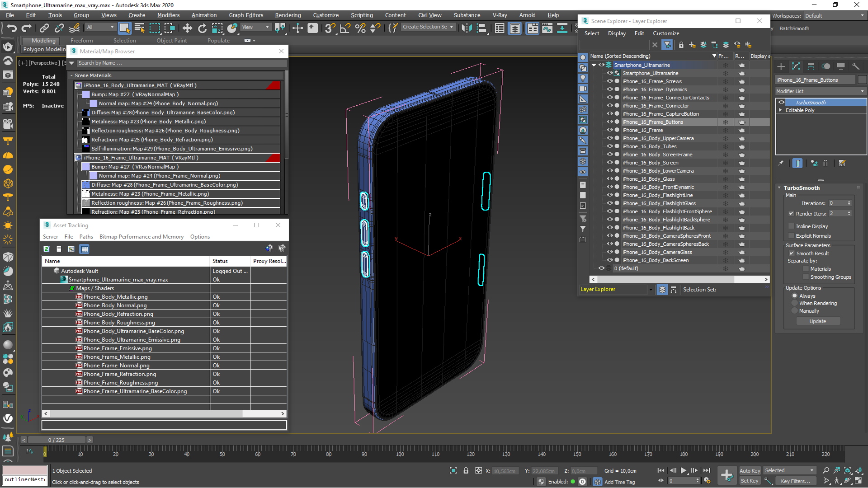Open the View reference coordinate dropdown
The width and height of the screenshot is (868, 488).
tap(255, 27)
